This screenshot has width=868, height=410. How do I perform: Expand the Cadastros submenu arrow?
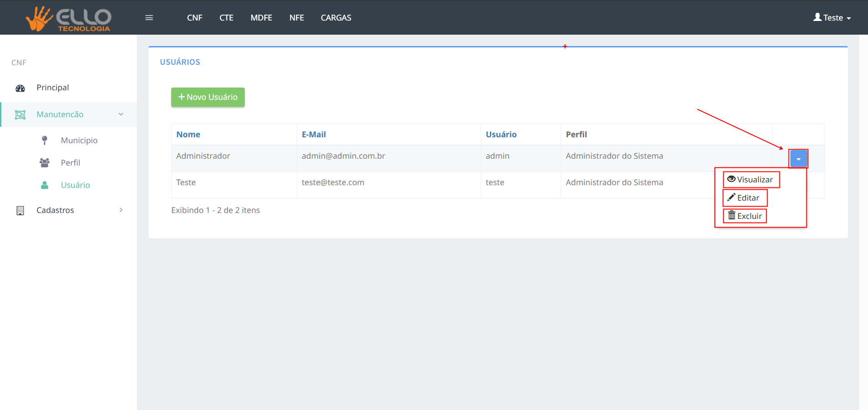point(121,210)
